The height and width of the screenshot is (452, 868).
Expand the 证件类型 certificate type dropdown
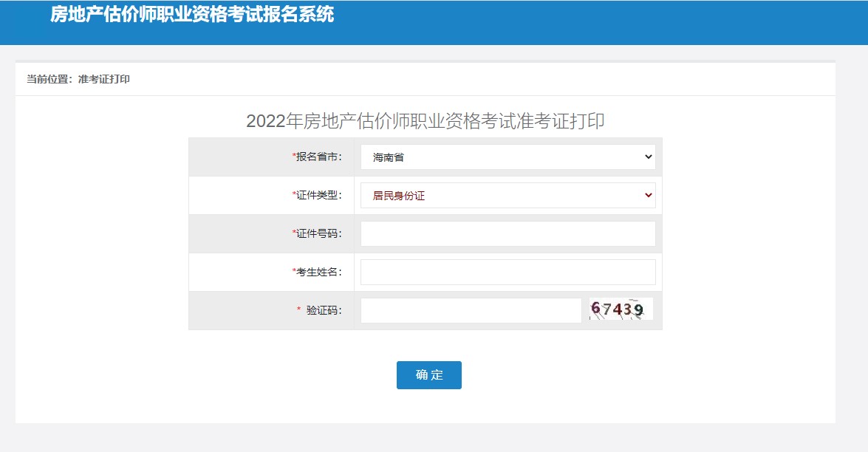click(x=507, y=195)
